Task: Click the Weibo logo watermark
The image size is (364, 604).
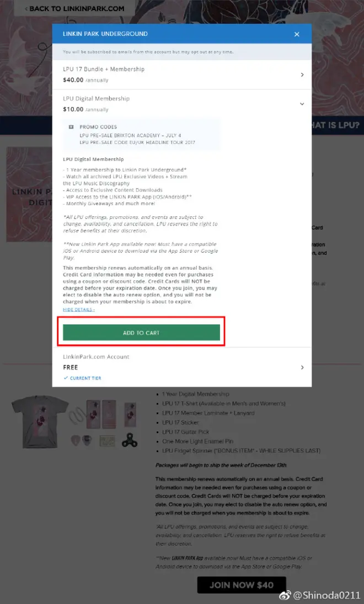Action: [x=285, y=596]
